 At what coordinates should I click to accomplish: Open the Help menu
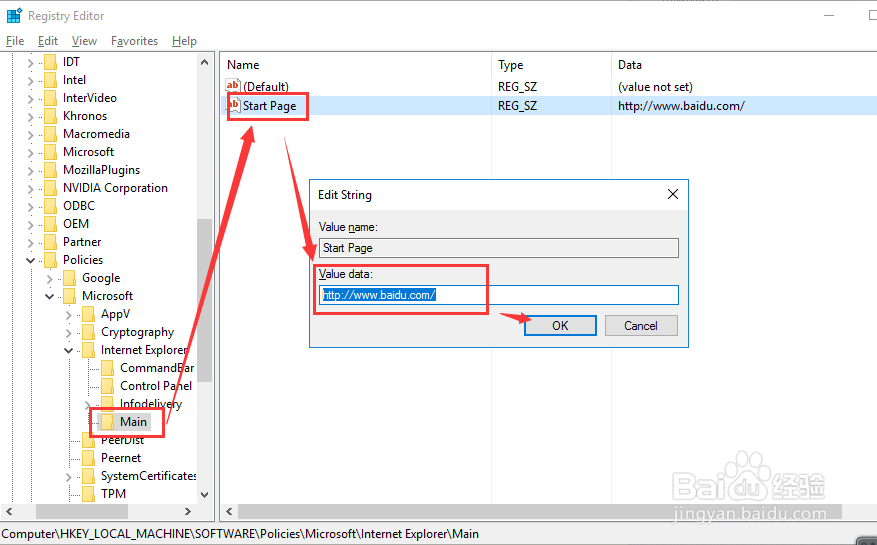[184, 41]
